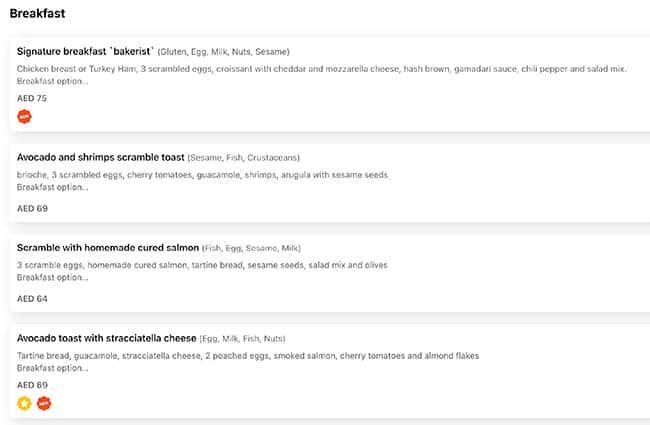This screenshot has height=425, width=650.
Task: Click the Breakfast section heading
Action: [37, 13]
